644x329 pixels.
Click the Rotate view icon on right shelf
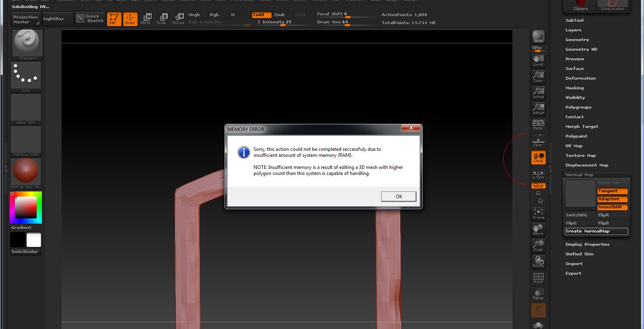coord(539,262)
